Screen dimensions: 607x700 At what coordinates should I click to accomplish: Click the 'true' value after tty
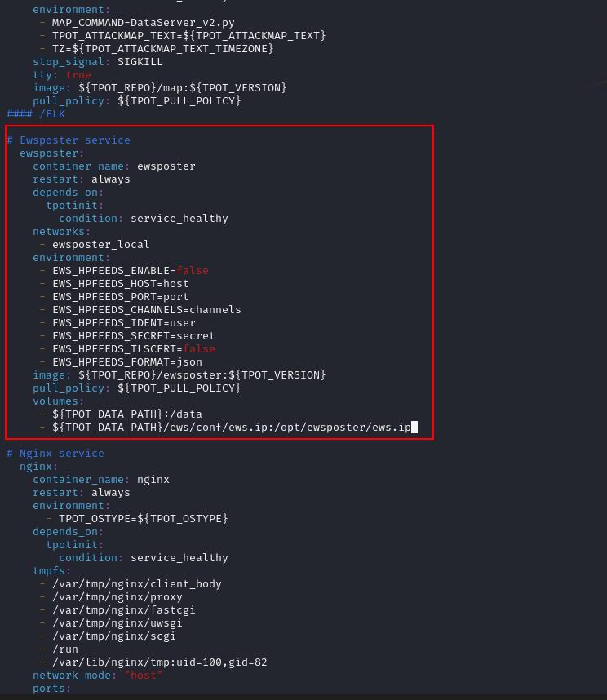78,75
